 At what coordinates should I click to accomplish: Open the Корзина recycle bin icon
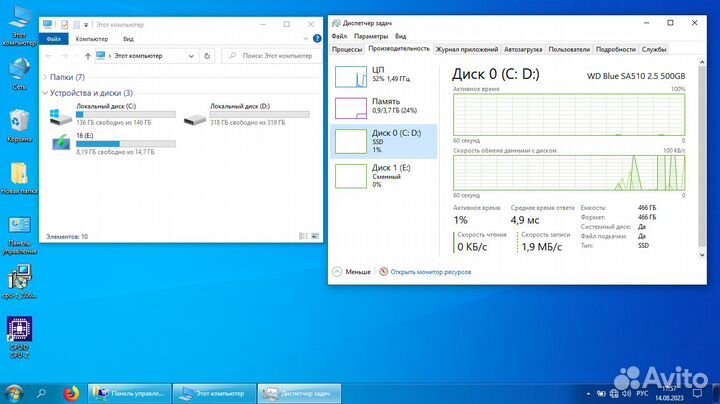(x=19, y=125)
